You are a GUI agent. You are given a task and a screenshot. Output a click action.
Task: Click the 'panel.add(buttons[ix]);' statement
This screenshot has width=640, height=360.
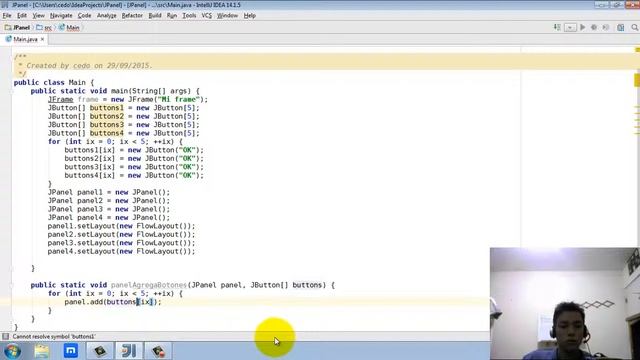pyautogui.click(x=113, y=302)
